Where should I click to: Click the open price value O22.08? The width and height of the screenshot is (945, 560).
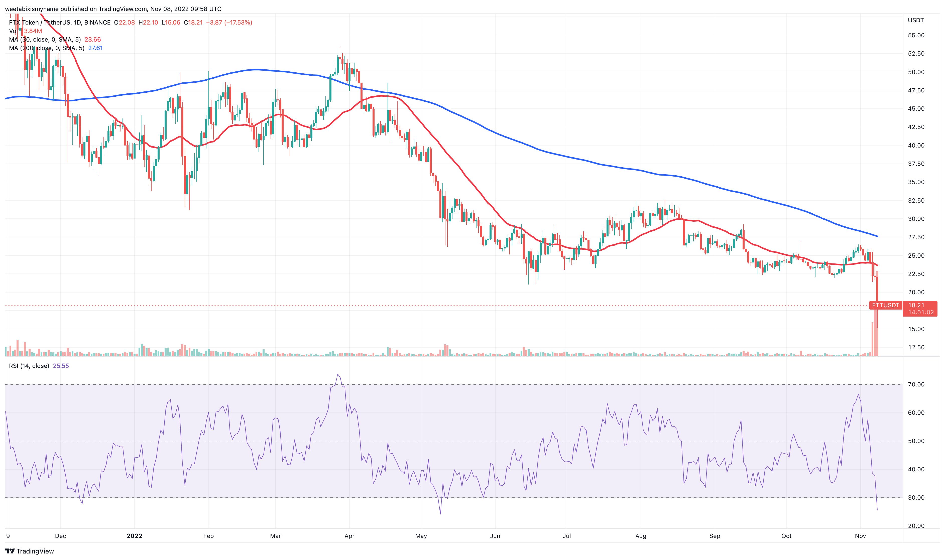(125, 23)
